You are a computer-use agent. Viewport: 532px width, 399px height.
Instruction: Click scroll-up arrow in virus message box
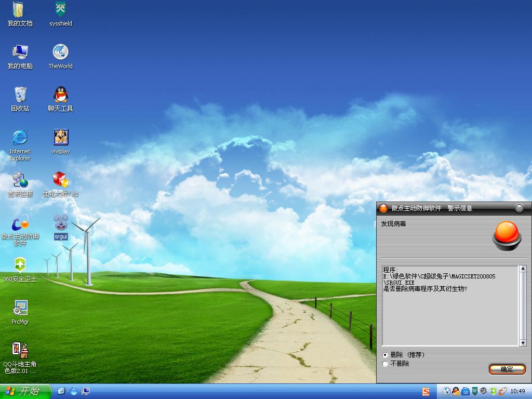pos(523,269)
